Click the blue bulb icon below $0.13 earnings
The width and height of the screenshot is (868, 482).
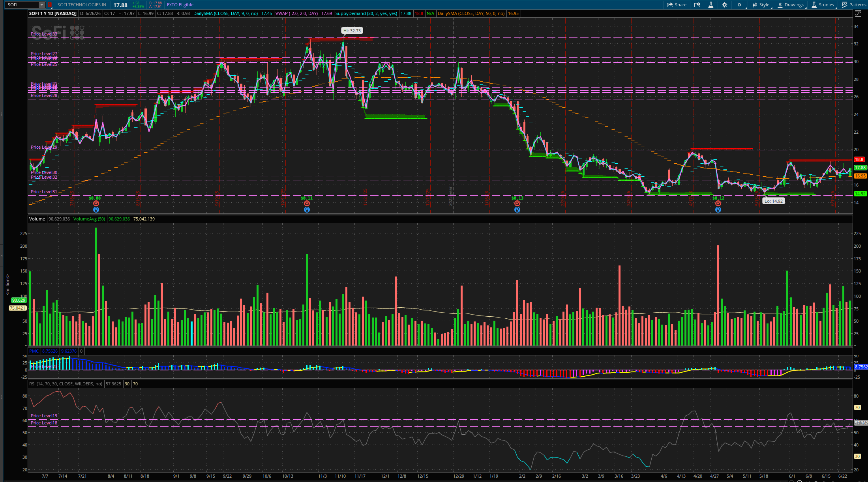pyautogui.click(x=517, y=210)
